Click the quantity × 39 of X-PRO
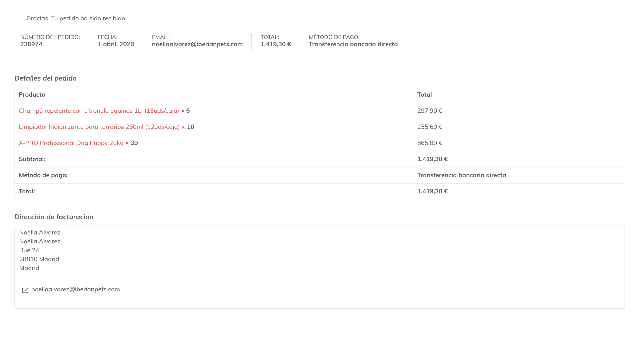 tap(131, 143)
